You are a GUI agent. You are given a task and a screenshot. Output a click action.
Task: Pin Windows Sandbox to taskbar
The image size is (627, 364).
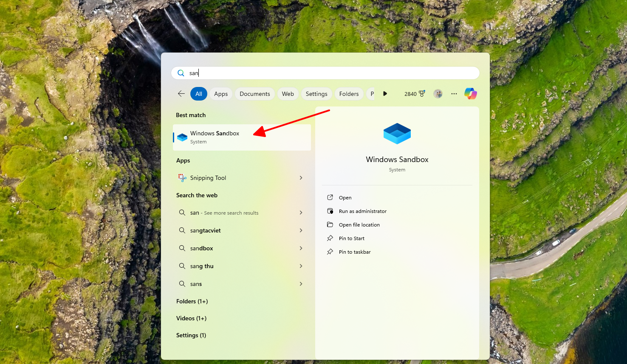354,252
